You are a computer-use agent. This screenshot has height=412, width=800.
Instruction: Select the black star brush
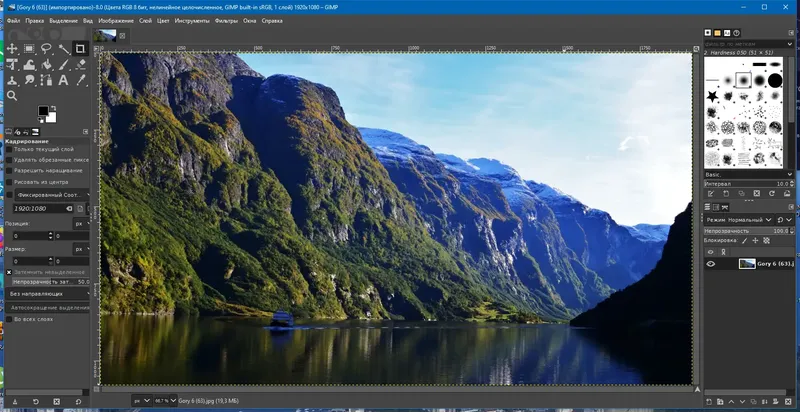coord(712,96)
